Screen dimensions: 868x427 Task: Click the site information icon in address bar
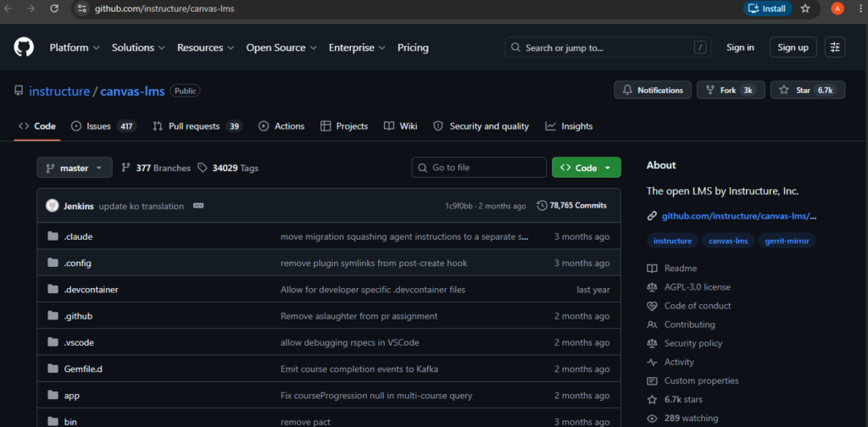pos(82,8)
